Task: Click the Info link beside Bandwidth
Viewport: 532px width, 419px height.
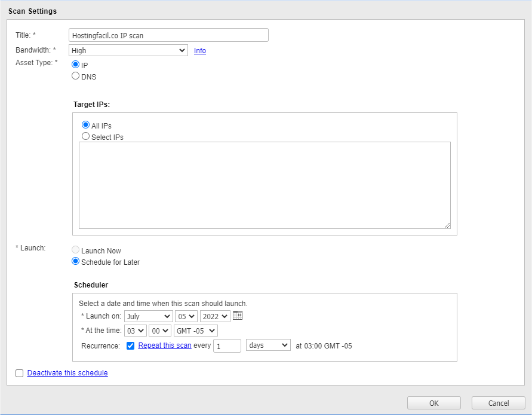Action: coord(200,51)
